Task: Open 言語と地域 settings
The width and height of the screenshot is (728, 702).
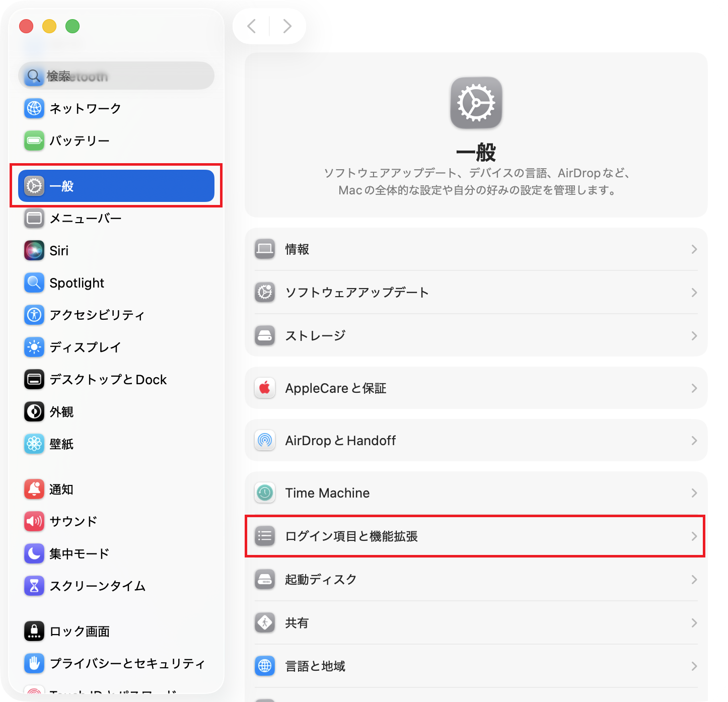Action: click(x=476, y=666)
